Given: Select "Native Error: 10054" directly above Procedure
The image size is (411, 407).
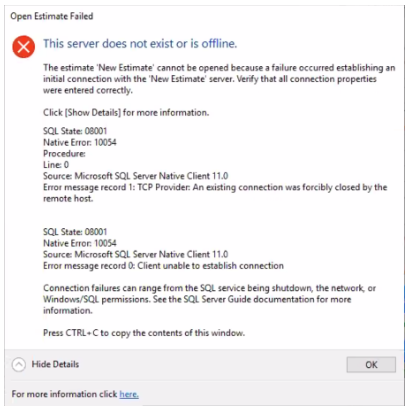Looking at the screenshot, I should coord(80,142).
